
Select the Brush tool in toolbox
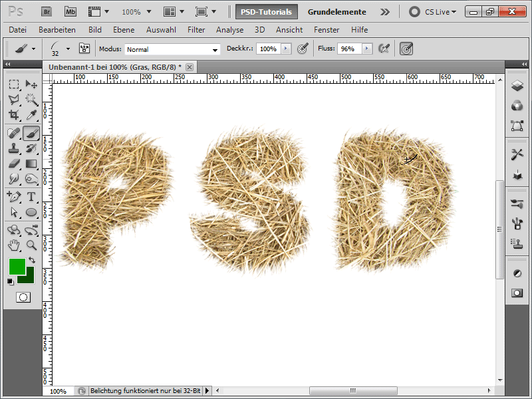(31, 133)
